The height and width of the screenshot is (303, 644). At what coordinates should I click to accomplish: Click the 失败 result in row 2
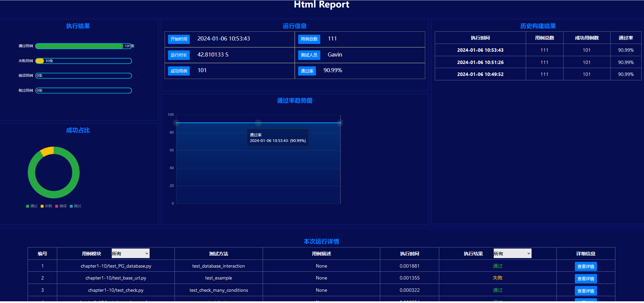497,278
